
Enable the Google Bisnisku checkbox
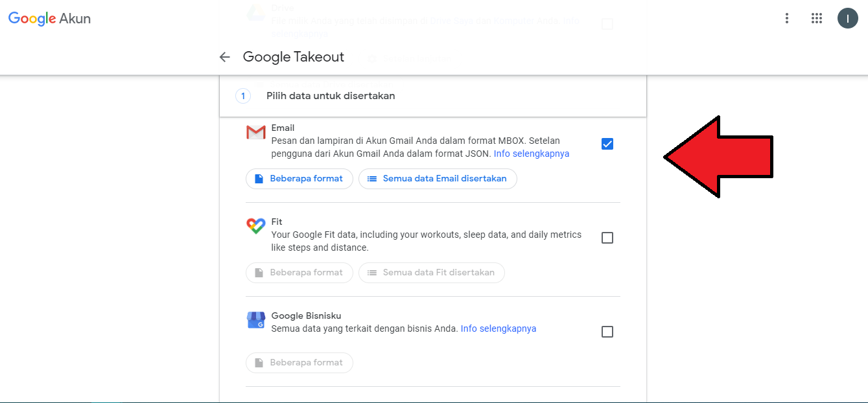(607, 332)
